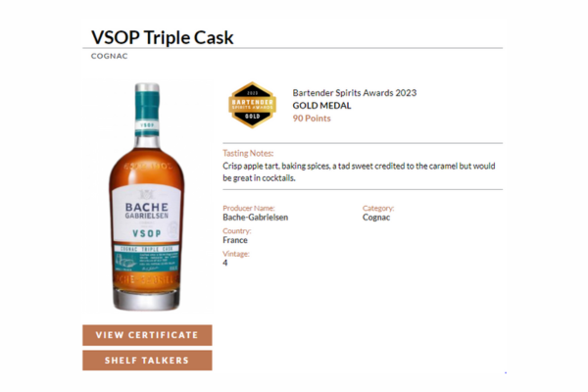This screenshot has width=588, height=392.
Task: Select the Producer Name label
Action: 249,208
